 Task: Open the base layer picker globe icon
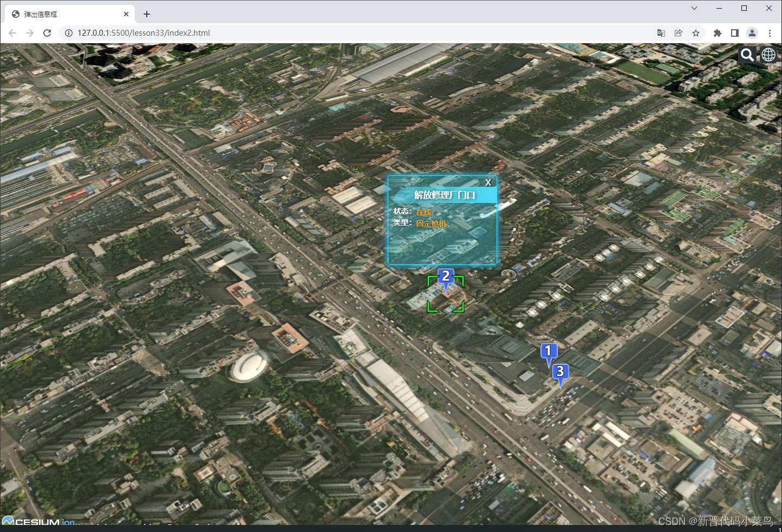pyautogui.click(x=768, y=55)
